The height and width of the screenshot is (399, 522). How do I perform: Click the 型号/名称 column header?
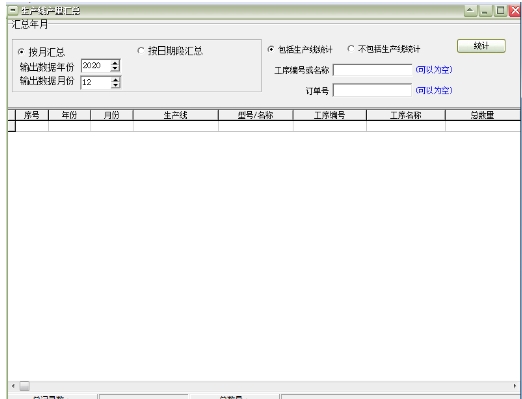point(256,115)
